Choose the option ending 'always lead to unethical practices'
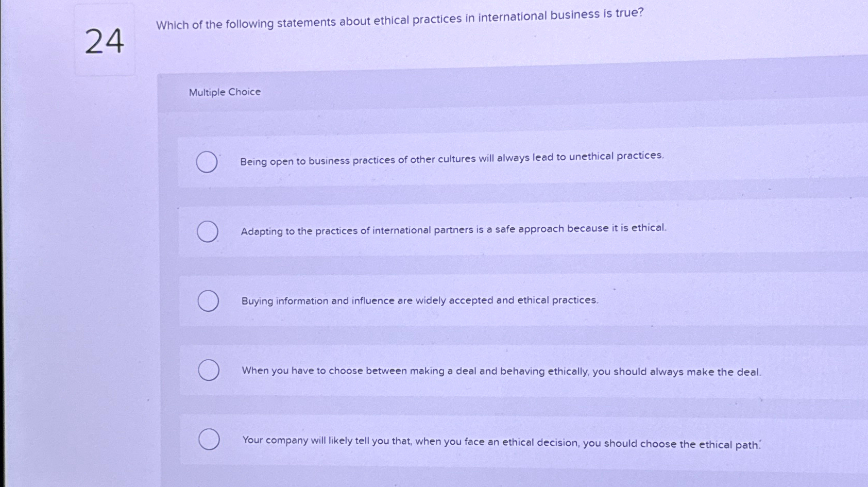This screenshot has width=868, height=487. coord(523,162)
